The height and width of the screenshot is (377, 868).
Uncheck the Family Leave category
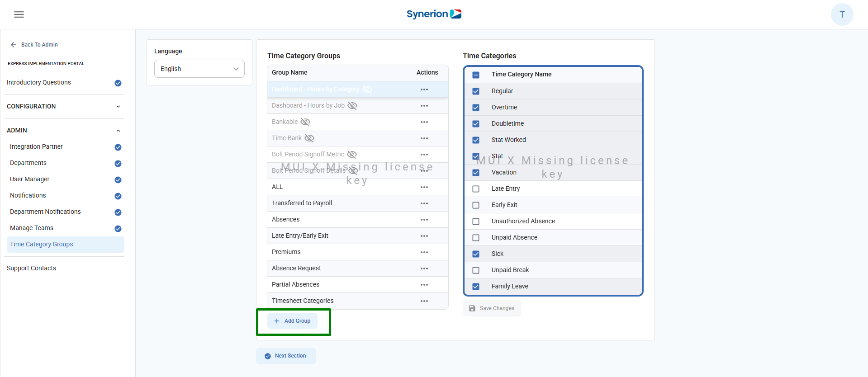[x=476, y=287]
